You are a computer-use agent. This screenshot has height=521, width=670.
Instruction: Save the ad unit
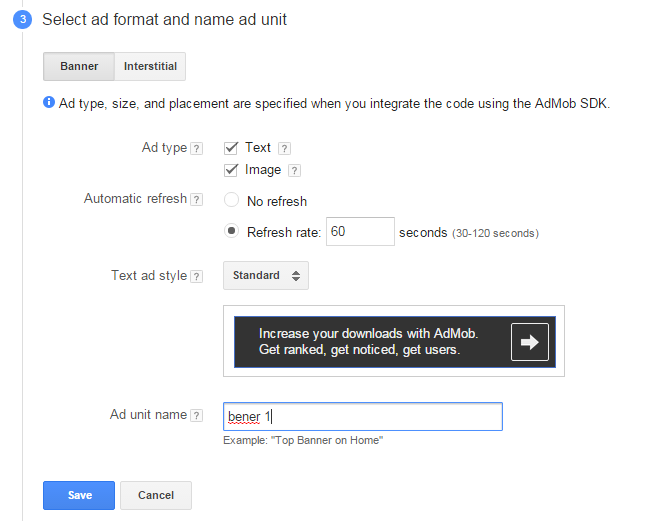(79, 495)
